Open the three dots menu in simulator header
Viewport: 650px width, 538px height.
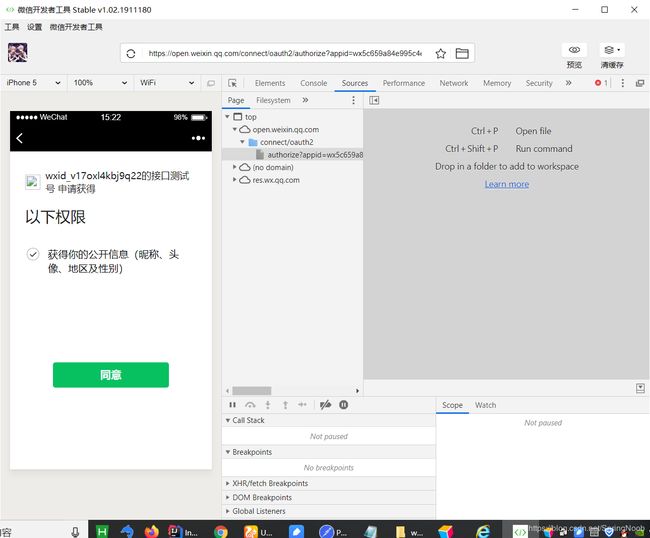(x=198, y=138)
